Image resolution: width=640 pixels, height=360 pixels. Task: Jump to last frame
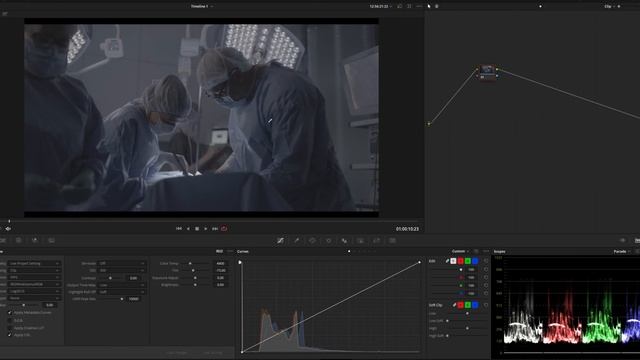215,229
